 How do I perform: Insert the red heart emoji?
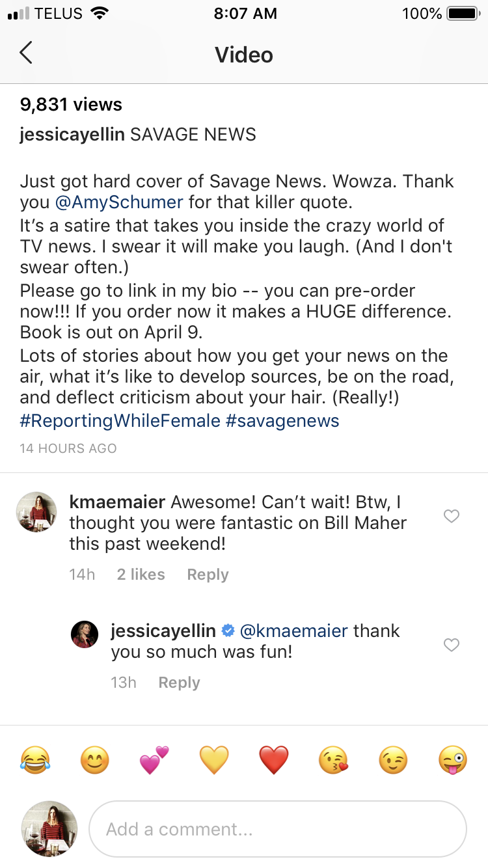coord(274,760)
